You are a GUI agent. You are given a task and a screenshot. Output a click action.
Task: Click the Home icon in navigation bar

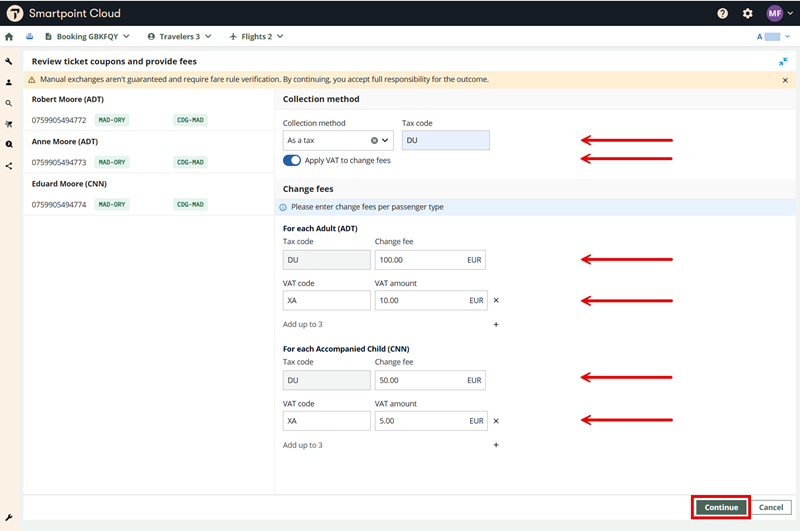(x=9, y=37)
